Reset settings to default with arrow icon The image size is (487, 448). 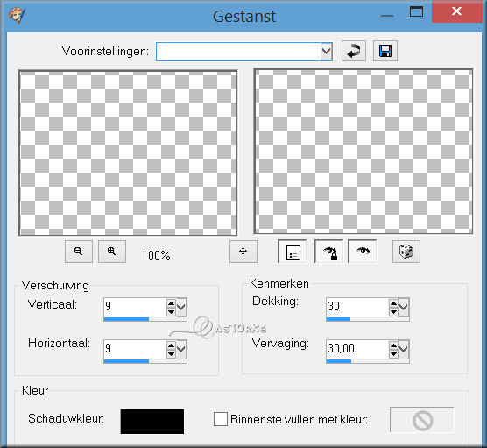click(x=354, y=51)
